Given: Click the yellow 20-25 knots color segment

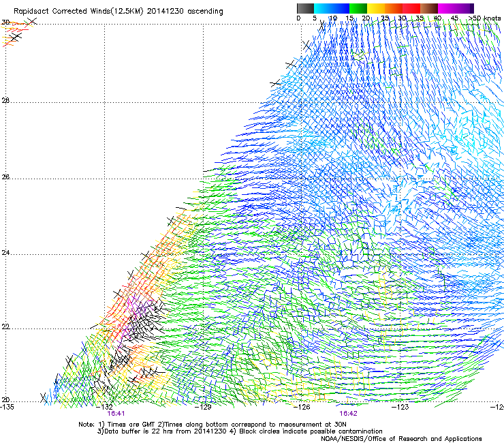Looking at the screenshot, I should (x=376, y=8).
